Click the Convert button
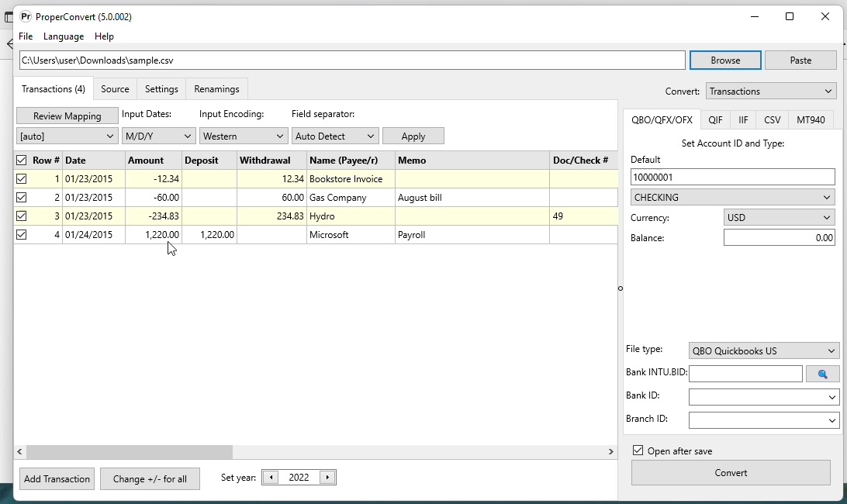The width and height of the screenshot is (847, 504). 731,473
